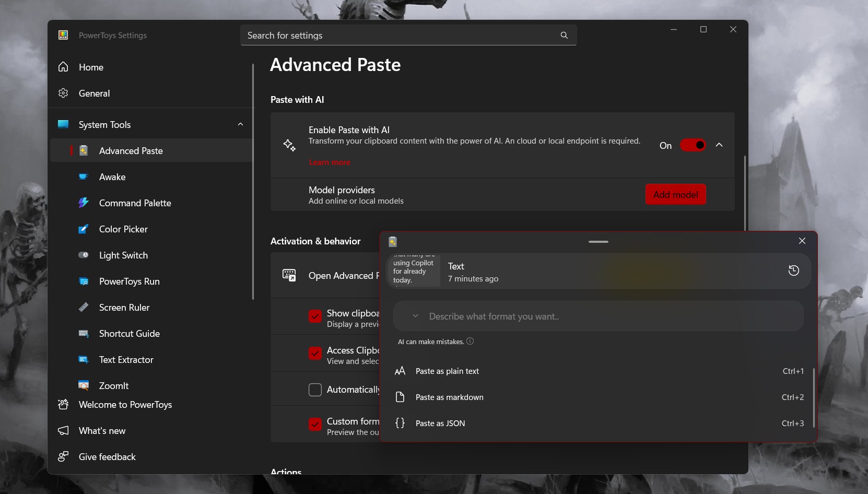Select the Light Switch tool

[x=123, y=255]
